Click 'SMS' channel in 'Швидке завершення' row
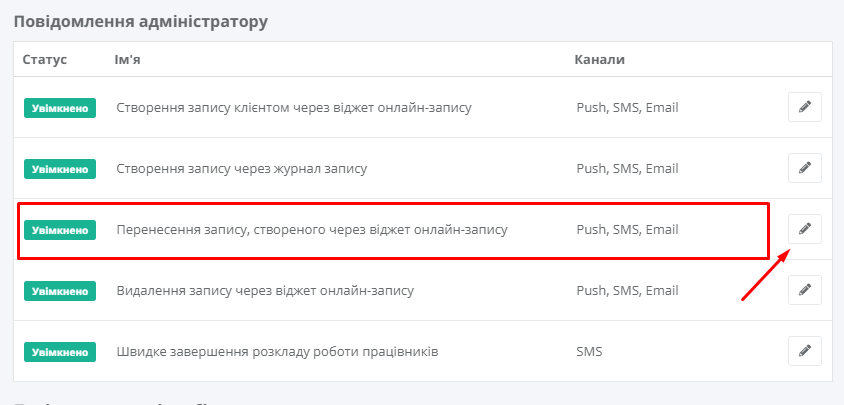Image resolution: width=844 pixels, height=405 pixels. coord(589,352)
